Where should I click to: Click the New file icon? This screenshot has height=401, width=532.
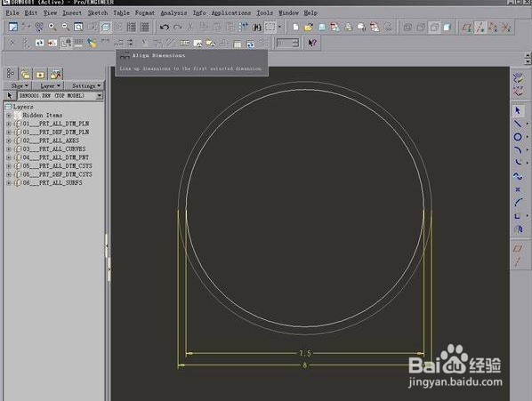pos(295,27)
